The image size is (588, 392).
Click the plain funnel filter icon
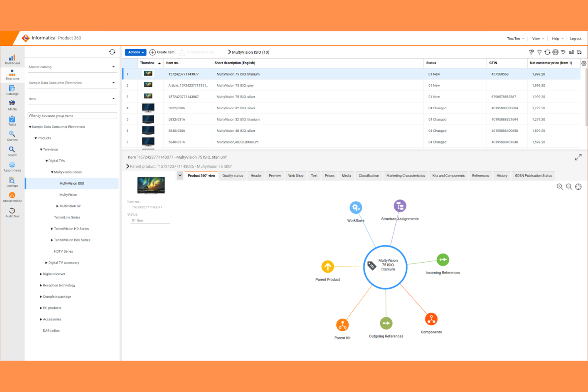(x=540, y=52)
